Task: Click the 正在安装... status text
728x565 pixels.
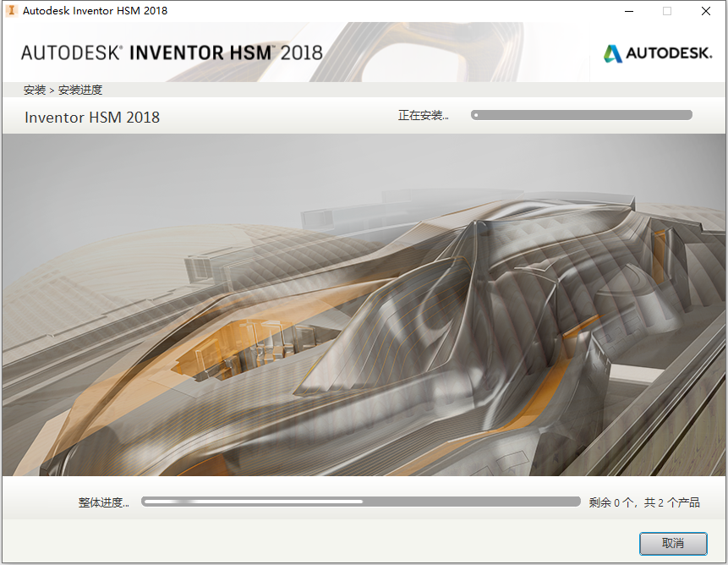Action: [423, 115]
